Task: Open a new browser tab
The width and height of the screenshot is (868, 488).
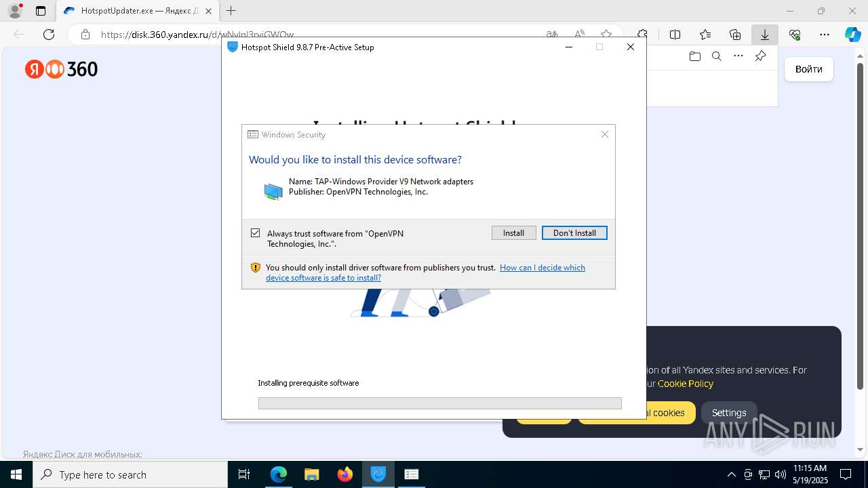Action: pos(231,11)
